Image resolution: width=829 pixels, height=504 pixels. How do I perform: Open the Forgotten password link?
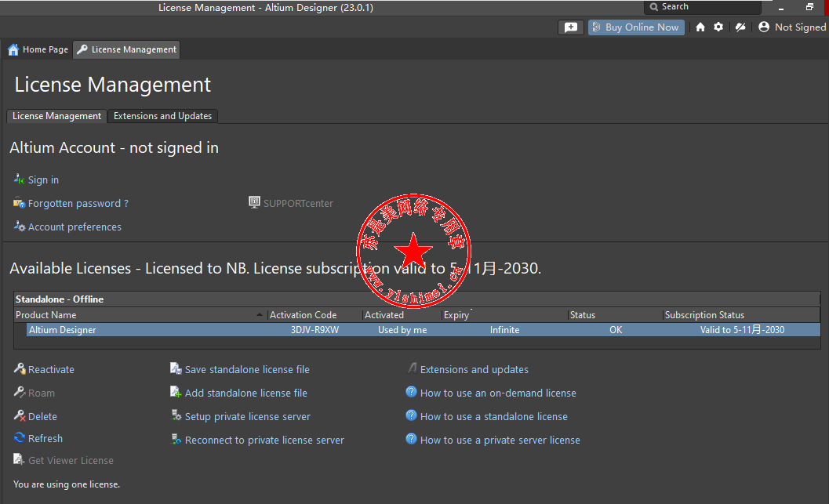(78, 203)
